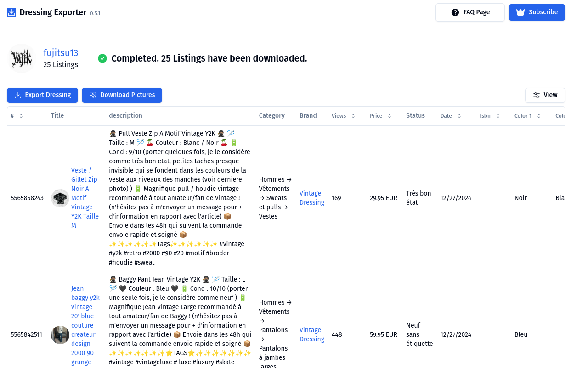588x368 pixels.
Task: Sort listings by Views column
Action: pyautogui.click(x=353, y=116)
